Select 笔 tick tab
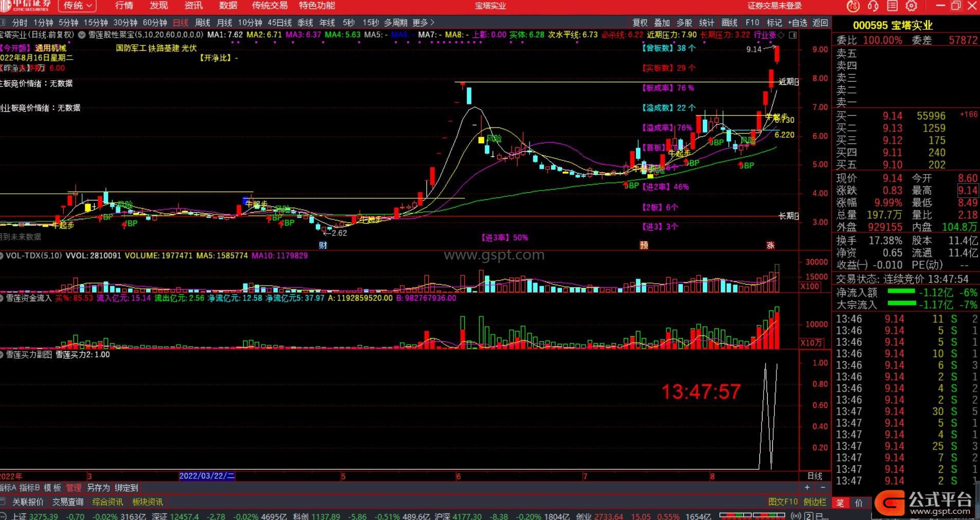The image size is (980, 520). pyautogui.click(x=840, y=503)
